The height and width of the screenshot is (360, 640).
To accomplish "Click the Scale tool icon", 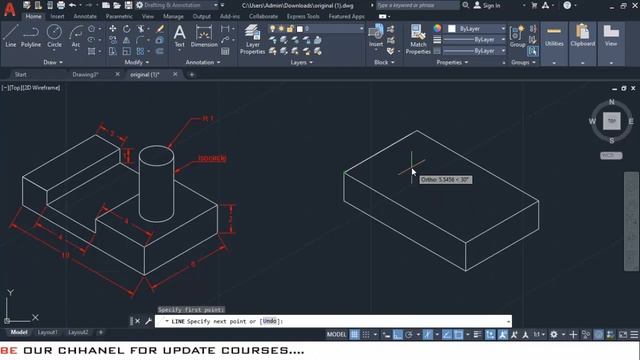I will (x=127, y=51).
